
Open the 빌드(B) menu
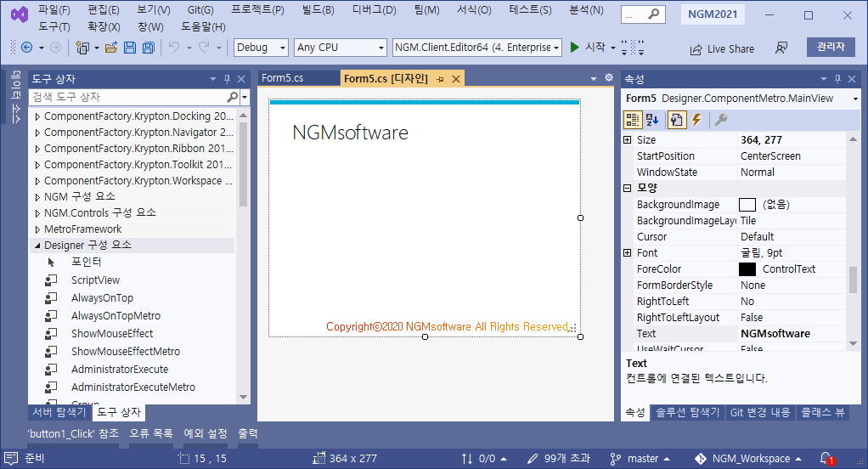point(318,10)
